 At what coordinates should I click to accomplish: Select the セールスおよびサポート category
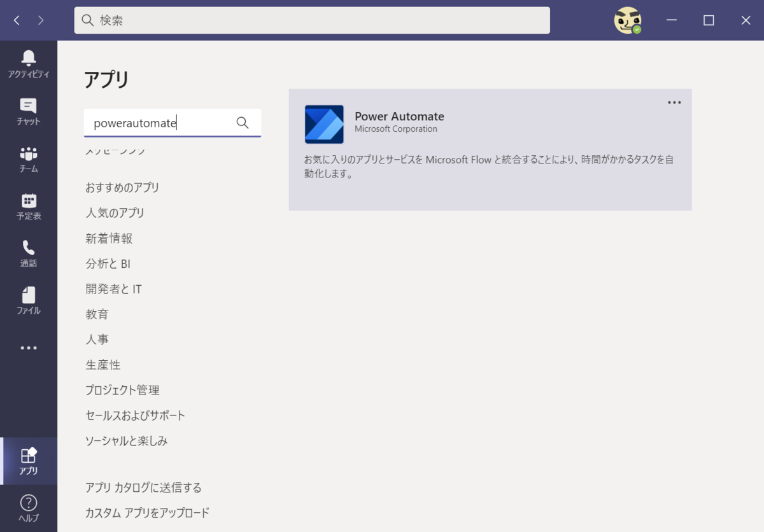[135, 416]
